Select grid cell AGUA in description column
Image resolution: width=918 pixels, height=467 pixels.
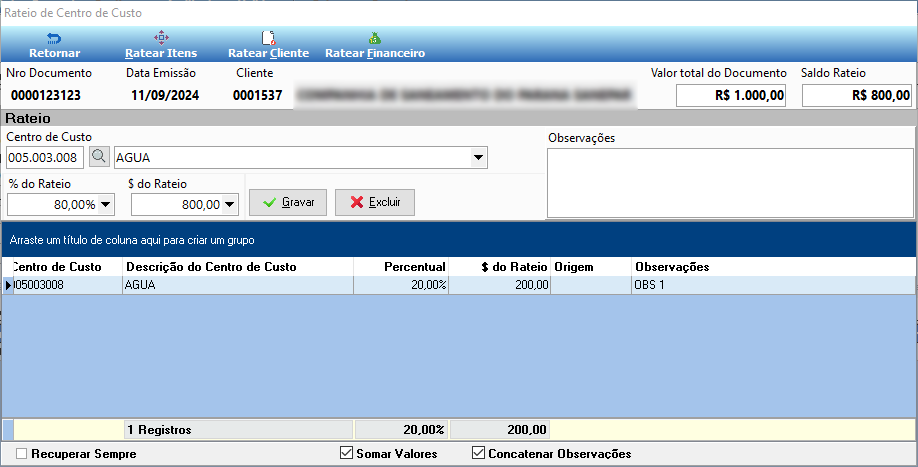(x=238, y=285)
